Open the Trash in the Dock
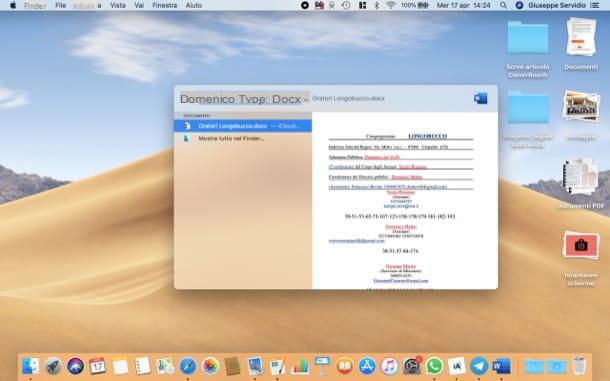The width and height of the screenshot is (610, 381). click(579, 365)
